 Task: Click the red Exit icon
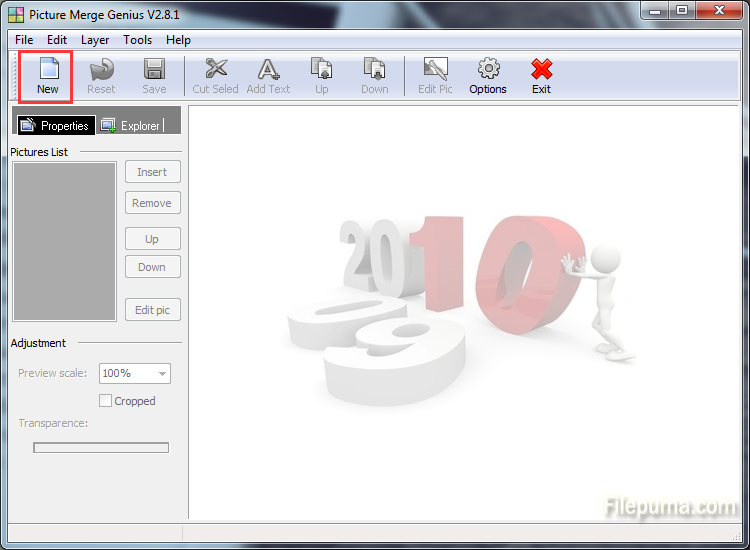[541, 69]
